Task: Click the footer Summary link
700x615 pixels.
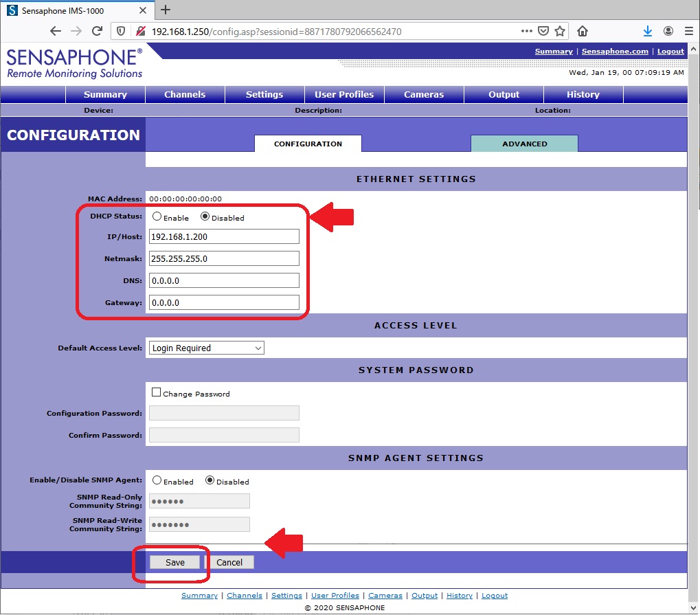Action: click(x=199, y=595)
